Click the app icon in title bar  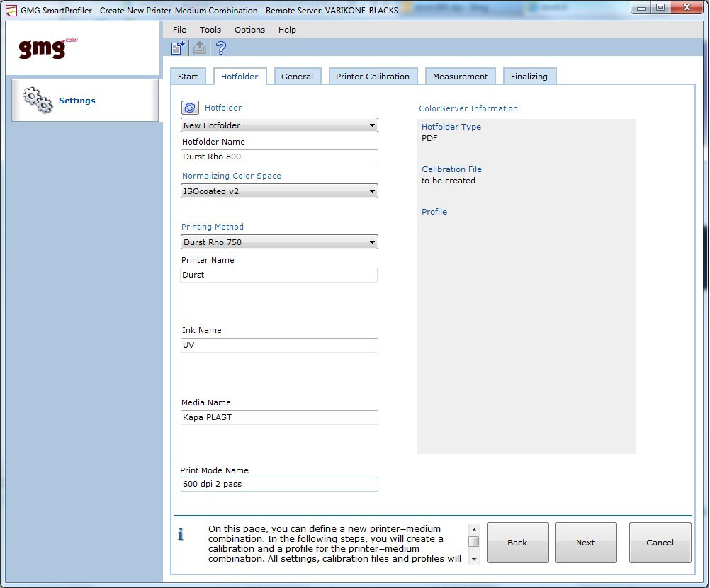coord(11,10)
